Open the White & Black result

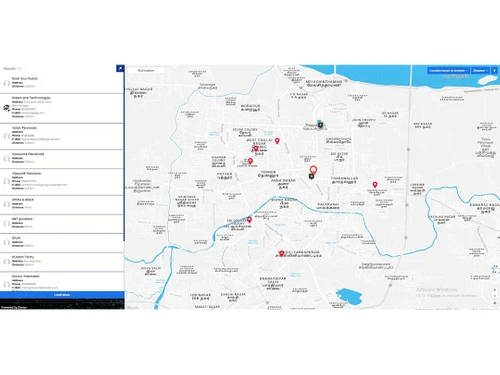[x=62, y=204]
